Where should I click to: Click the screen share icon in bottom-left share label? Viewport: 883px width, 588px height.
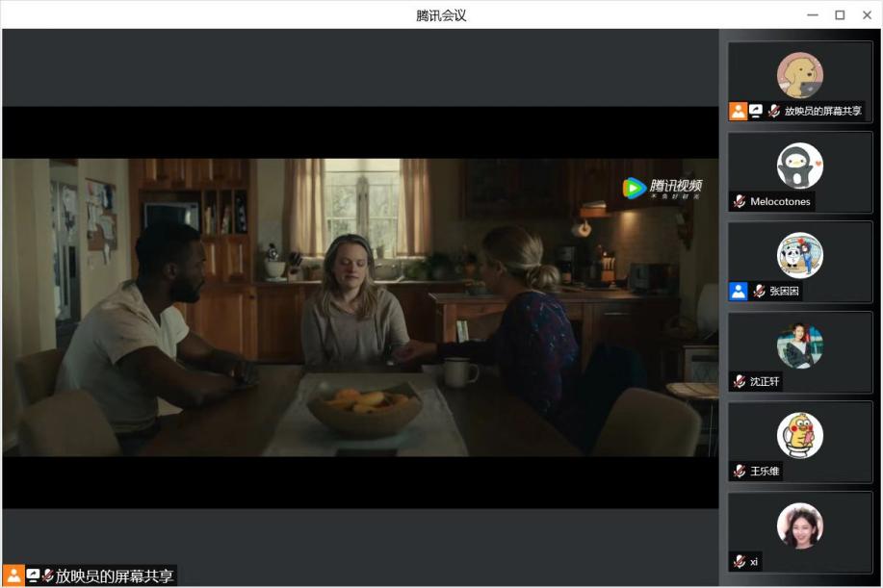pyautogui.click(x=33, y=575)
